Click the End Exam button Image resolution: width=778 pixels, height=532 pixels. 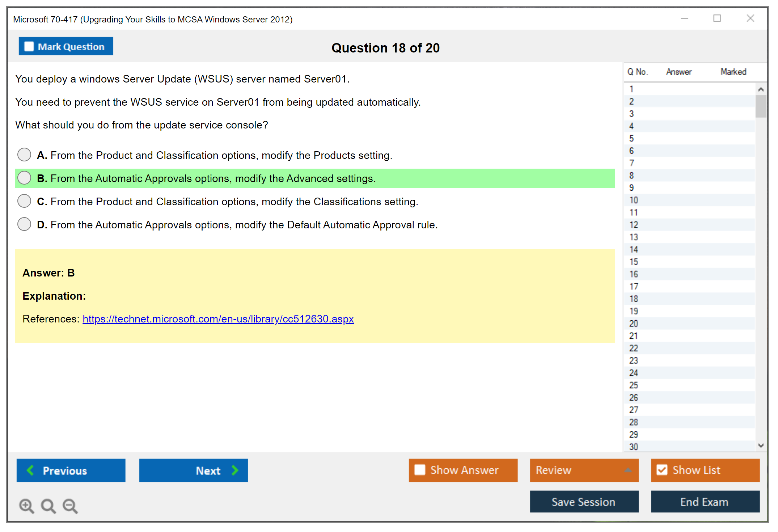click(x=705, y=502)
